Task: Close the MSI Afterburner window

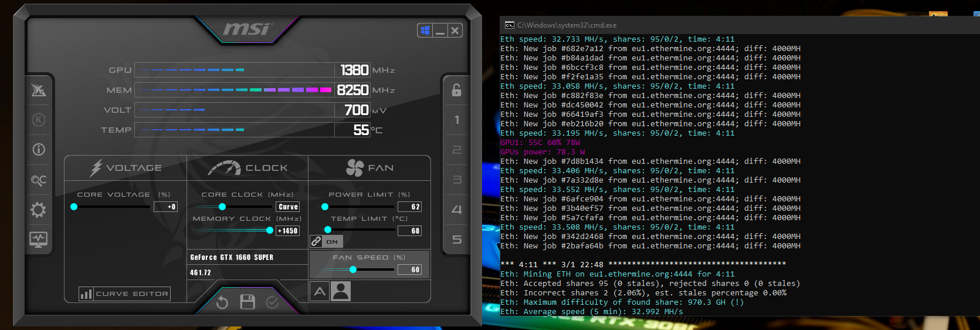Action: tap(455, 31)
